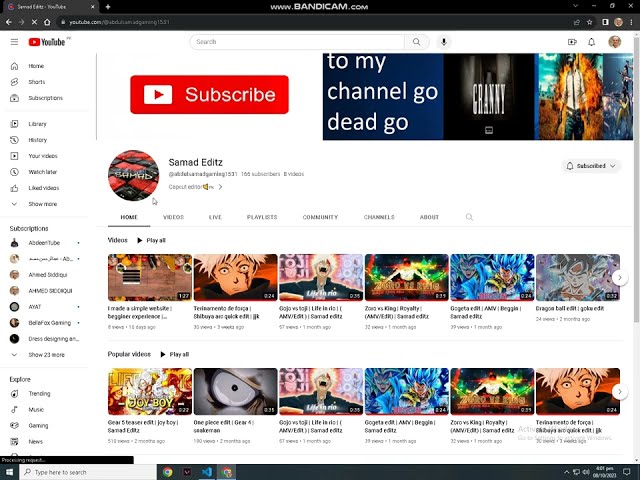Image resolution: width=640 pixels, height=480 pixels.
Task: Open 'I made a simple website' video thumbnail
Action: tap(150, 278)
